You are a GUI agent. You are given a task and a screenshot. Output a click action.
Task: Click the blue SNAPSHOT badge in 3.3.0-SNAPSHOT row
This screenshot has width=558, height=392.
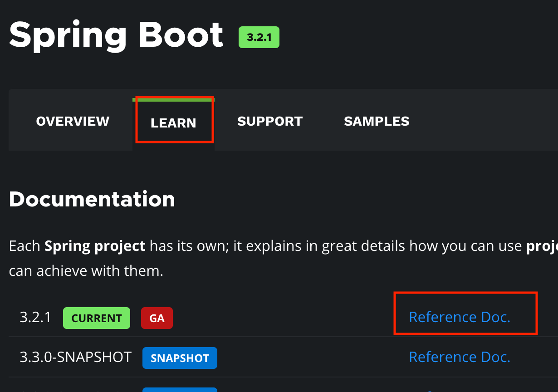tap(180, 358)
